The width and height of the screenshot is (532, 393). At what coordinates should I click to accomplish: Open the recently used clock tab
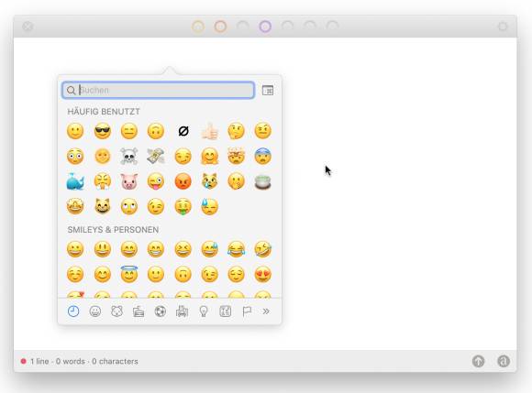(73, 311)
